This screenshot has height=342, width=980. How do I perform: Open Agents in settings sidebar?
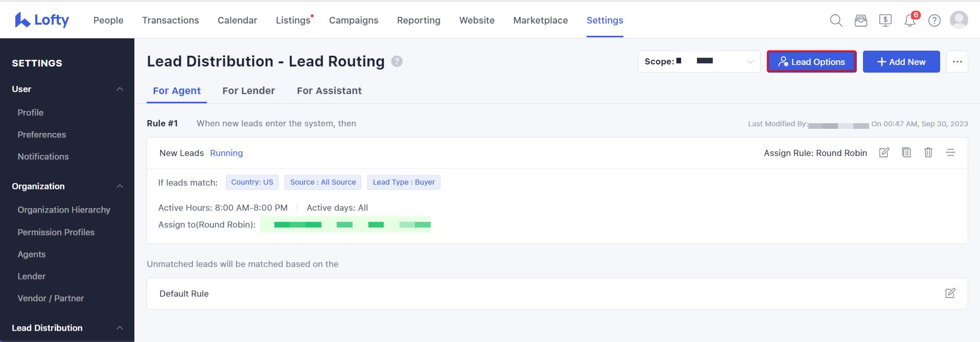32,254
